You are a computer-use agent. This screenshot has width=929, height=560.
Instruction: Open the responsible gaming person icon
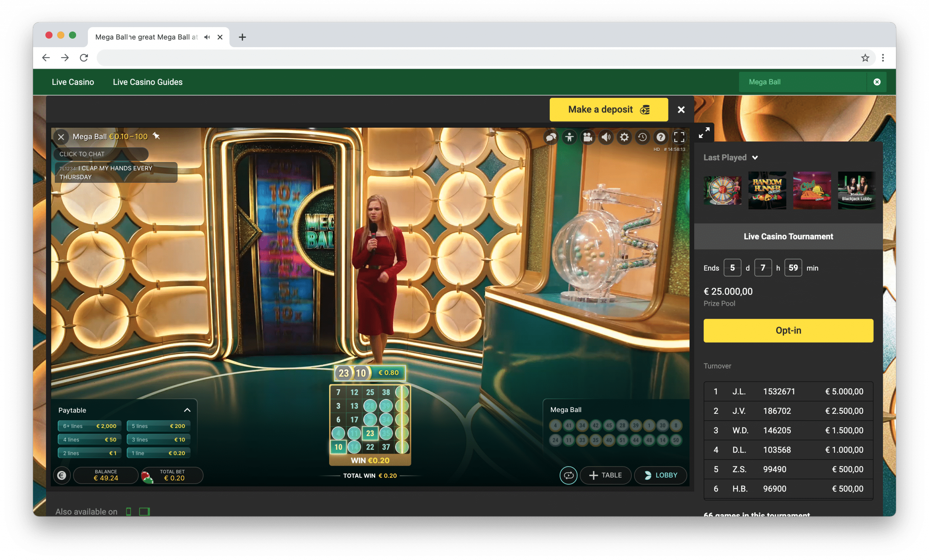(x=569, y=137)
